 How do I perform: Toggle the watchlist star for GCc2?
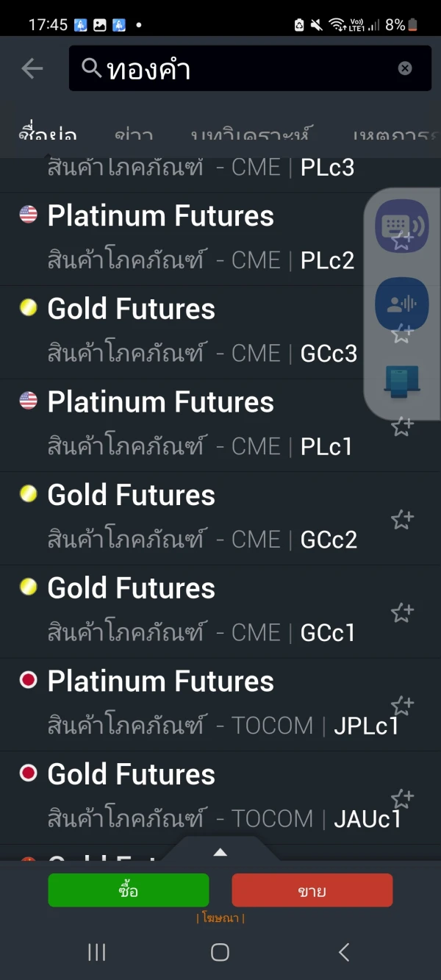[402, 520]
